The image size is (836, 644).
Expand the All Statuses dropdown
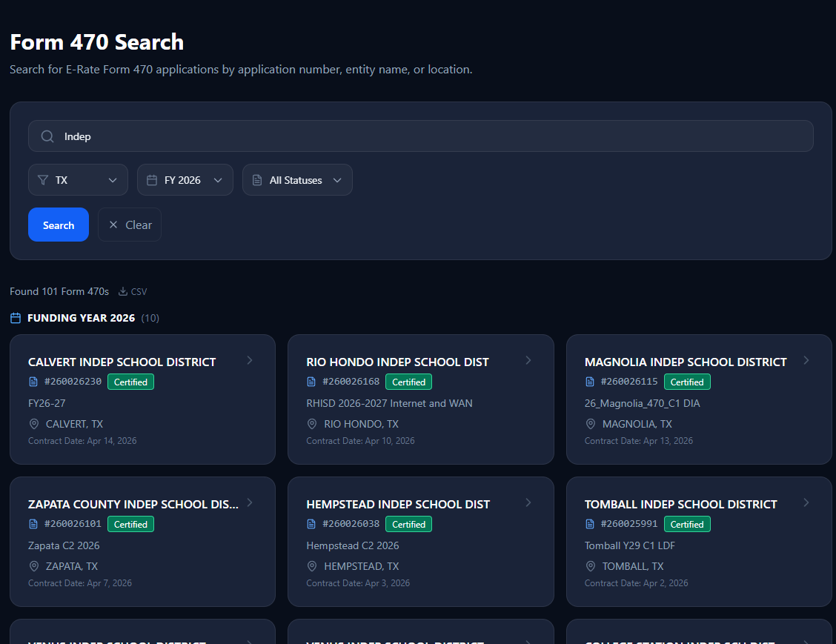297,180
